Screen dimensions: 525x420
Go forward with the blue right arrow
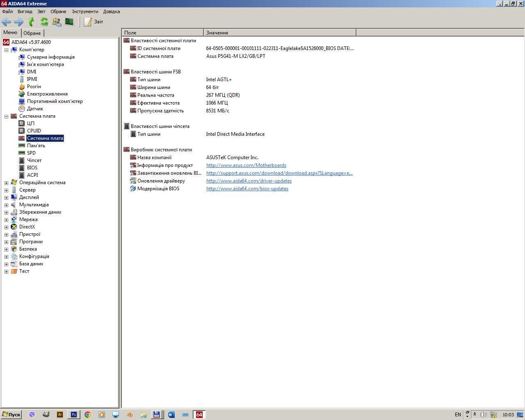tap(18, 22)
